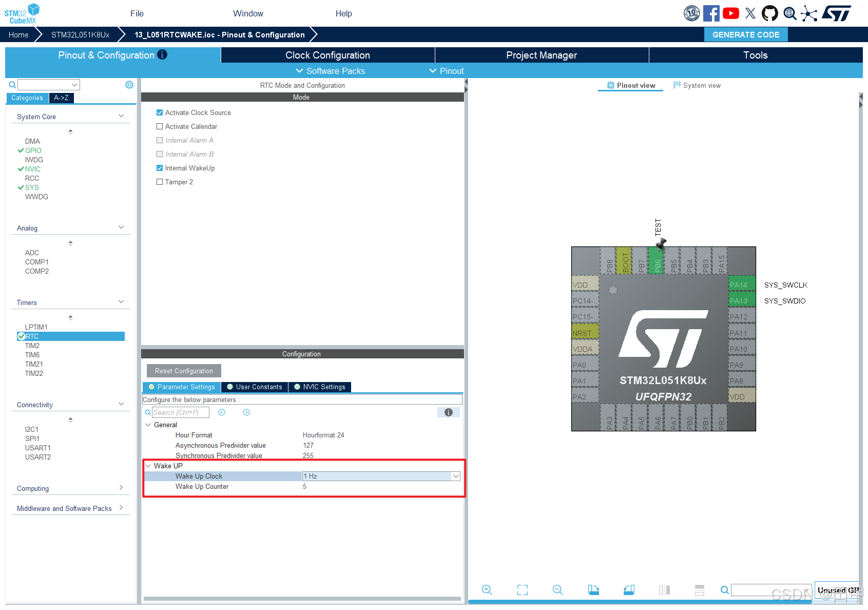Open the Wiki search magnifier icon
The width and height of the screenshot is (868, 610).
789,13
